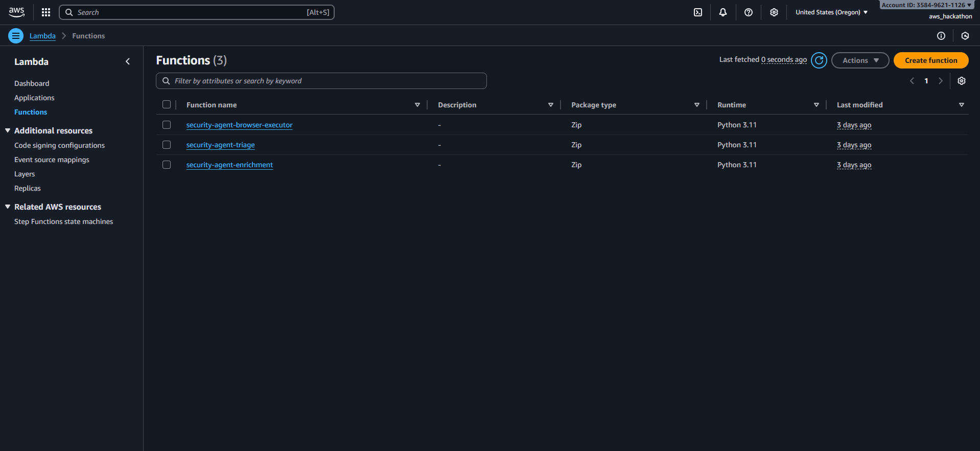The image size is (980, 451).
Task: Open Step Functions state machines
Action: 64,221
